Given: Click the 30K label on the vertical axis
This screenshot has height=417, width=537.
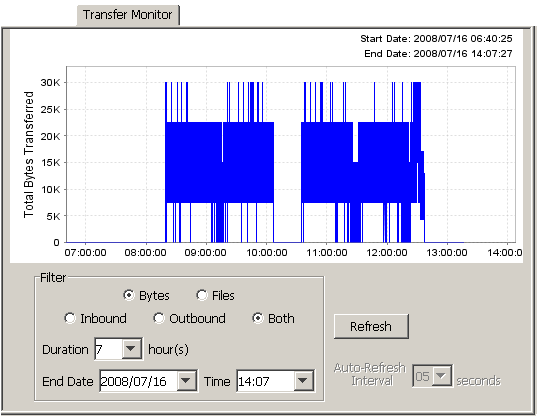Looking at the screenshot, I should (x=50, y=83).
